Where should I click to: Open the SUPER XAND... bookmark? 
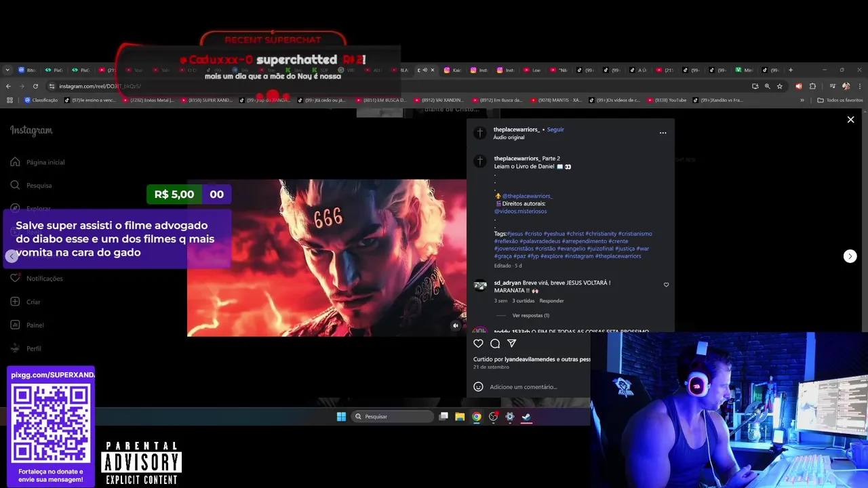click(207, 100)
